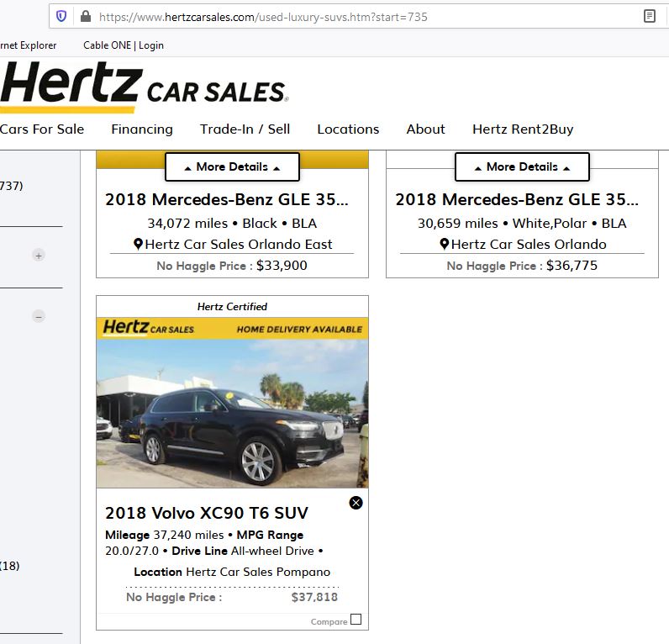Click the Hertz Car Sales Pompano location

258,572
